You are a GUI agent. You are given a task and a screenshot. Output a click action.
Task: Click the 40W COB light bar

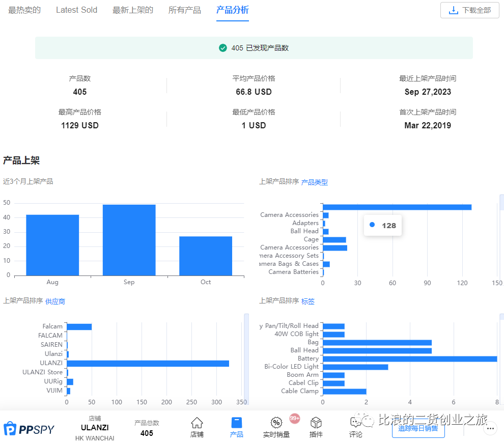pos(333,335)
